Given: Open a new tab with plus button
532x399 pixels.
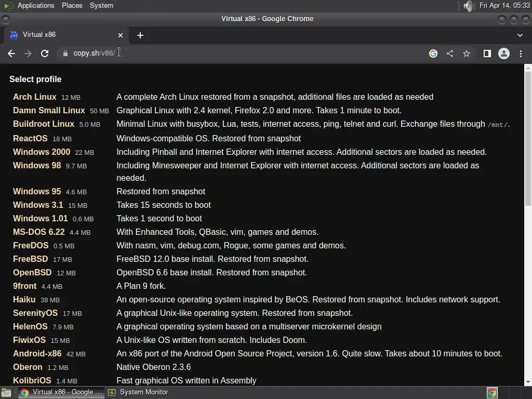Looking at the screenshot, I should coord(140,35).
